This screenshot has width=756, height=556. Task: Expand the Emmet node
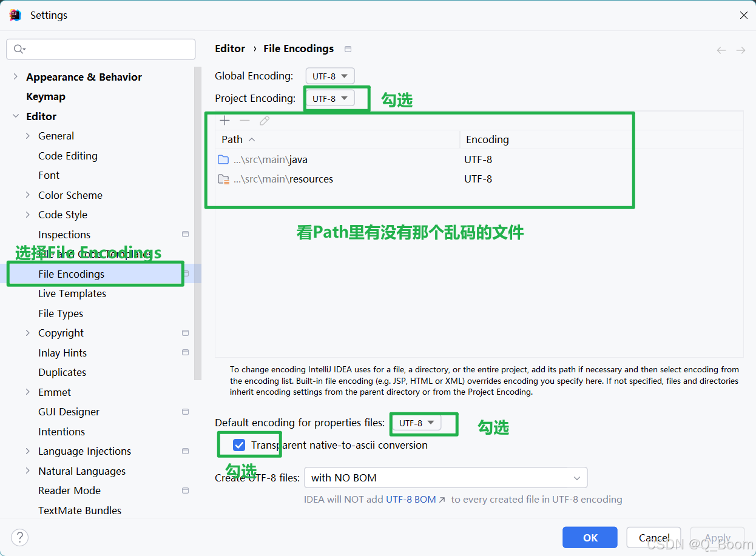click(28, 392)
